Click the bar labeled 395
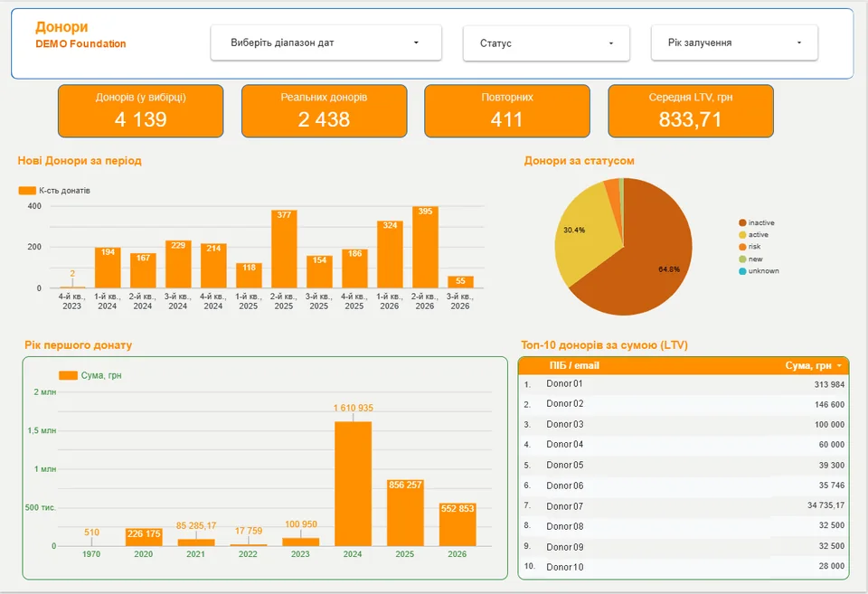This screenshot has width=868, height=594. [x=425, y=248]
